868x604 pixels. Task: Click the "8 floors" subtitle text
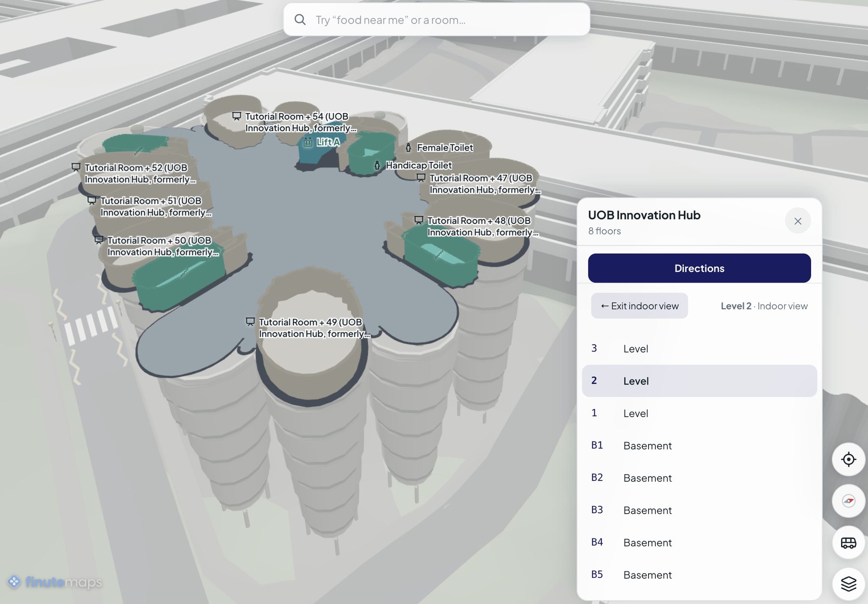coord(604,231)
